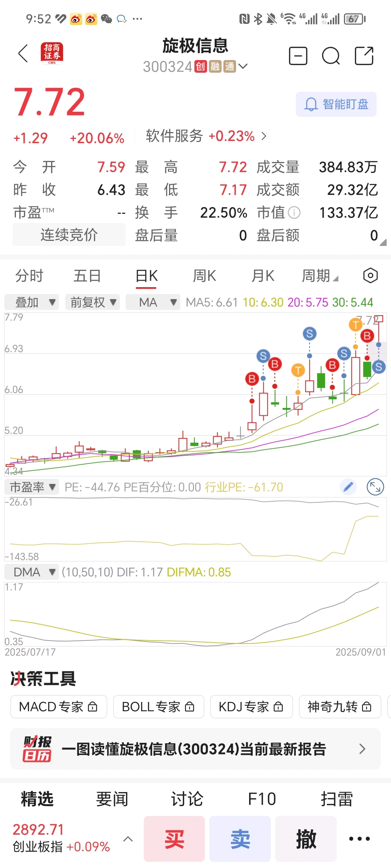Screen dimensions: 391x868
Task: Open the 精选 bottom tab
Action: point(37,799)
